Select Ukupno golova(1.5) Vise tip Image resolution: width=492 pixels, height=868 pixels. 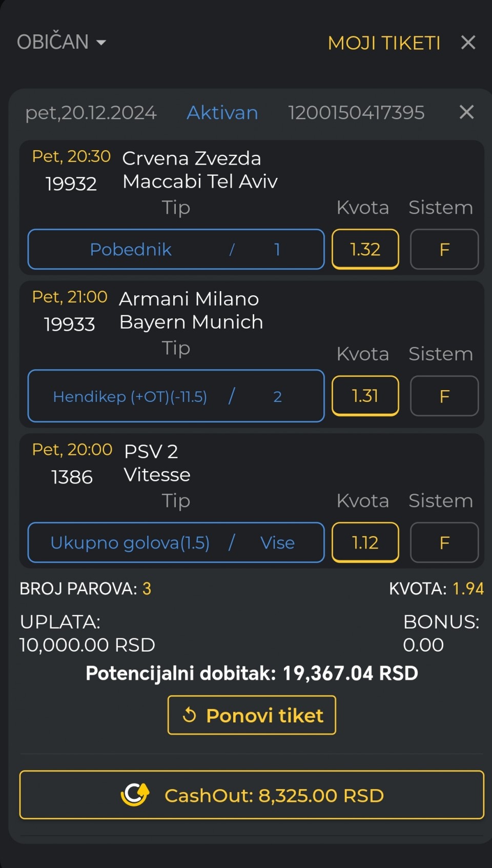pyautogui.click(x=176, y=542)
